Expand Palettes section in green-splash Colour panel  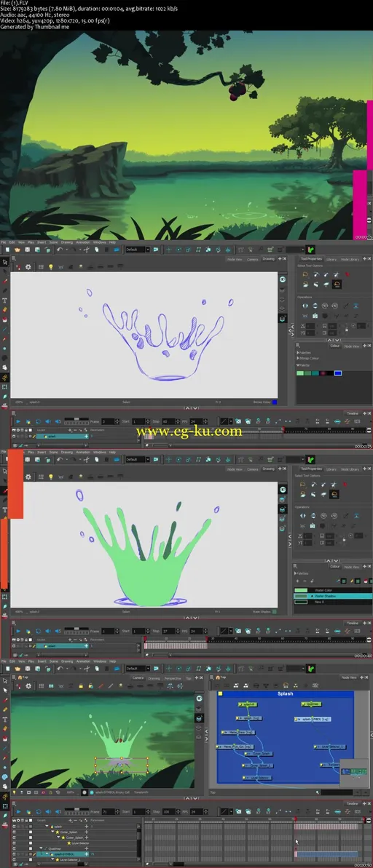(297, 573)
